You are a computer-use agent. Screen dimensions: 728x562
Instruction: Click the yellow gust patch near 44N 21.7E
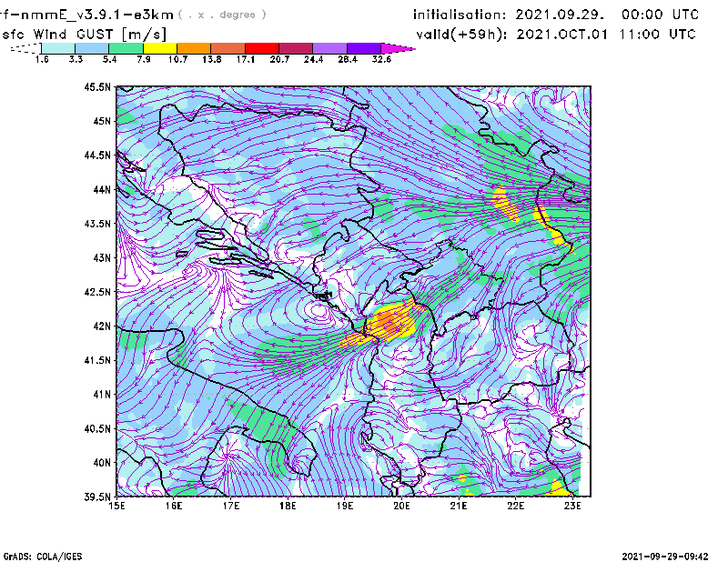(505, 205)
